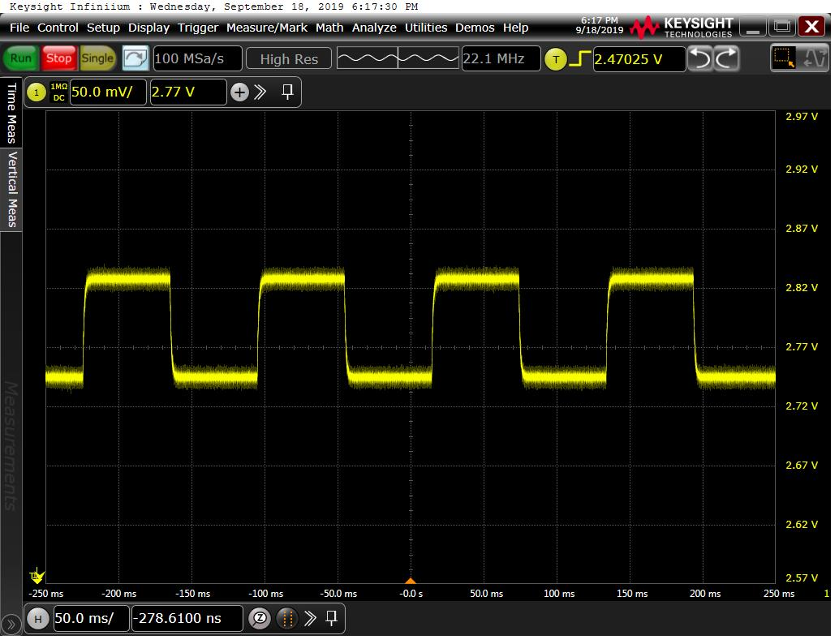Viewport: 839px width, 644px height.
Task: Click the 1MΩ DC coupling indicator
Action: coord(59,92)
